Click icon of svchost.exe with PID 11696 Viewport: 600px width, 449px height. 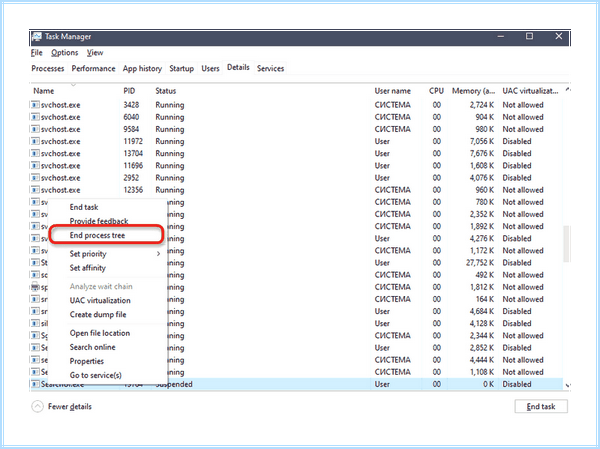coord(35,165)
